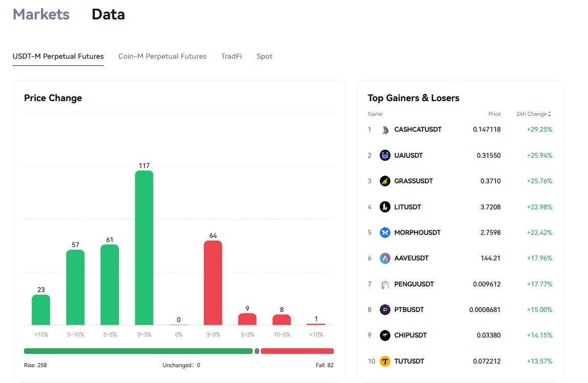
Task: Click the 0~3% green bar showing 117
Action: [x=144, y=248]
